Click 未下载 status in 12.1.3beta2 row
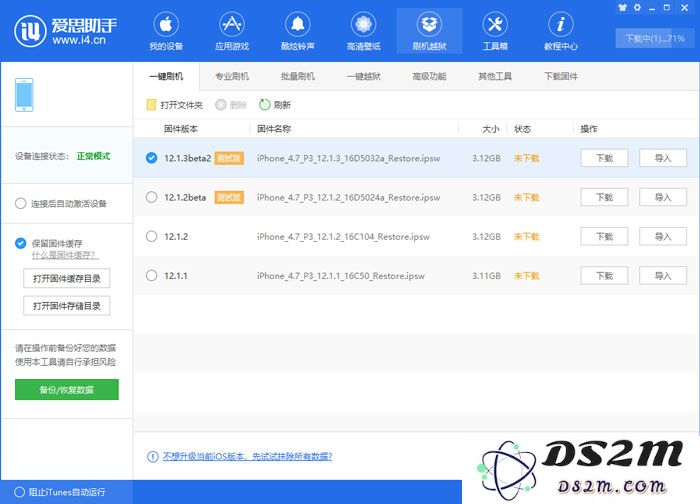 pos(526,158)
